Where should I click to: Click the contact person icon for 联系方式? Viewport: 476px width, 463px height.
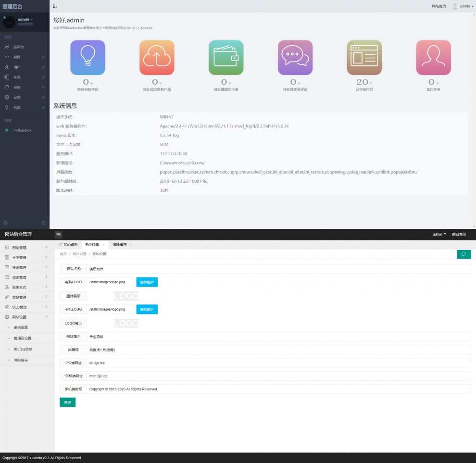pyautogui.click(x=7, y=287)
